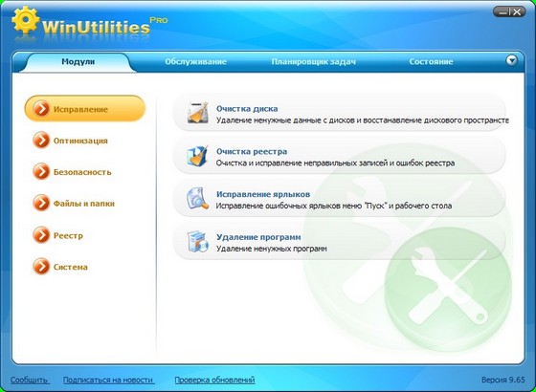Click the arrow icon beside Оптимизация
Screen dimensions: 536x392
coord(41,141)
